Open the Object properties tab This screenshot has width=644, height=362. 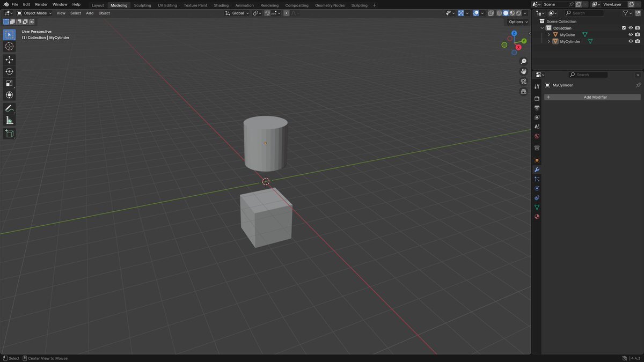coord(537,160)
